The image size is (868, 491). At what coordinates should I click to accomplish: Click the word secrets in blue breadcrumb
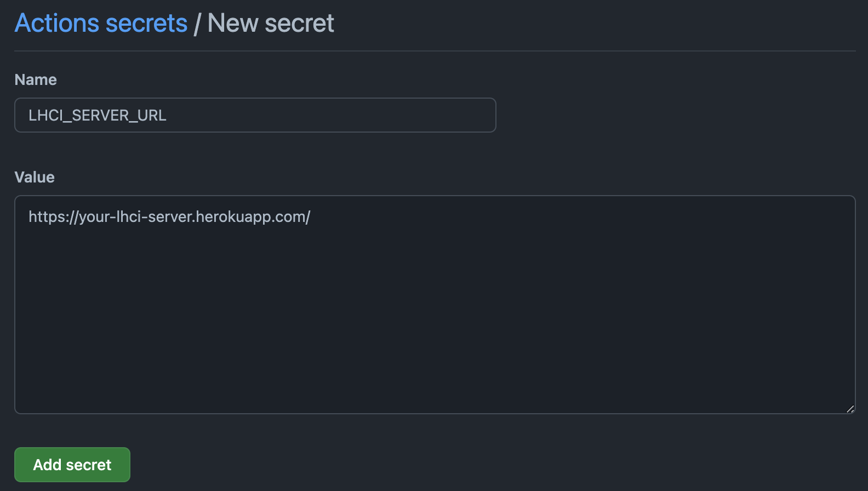[x=146, y=24]
